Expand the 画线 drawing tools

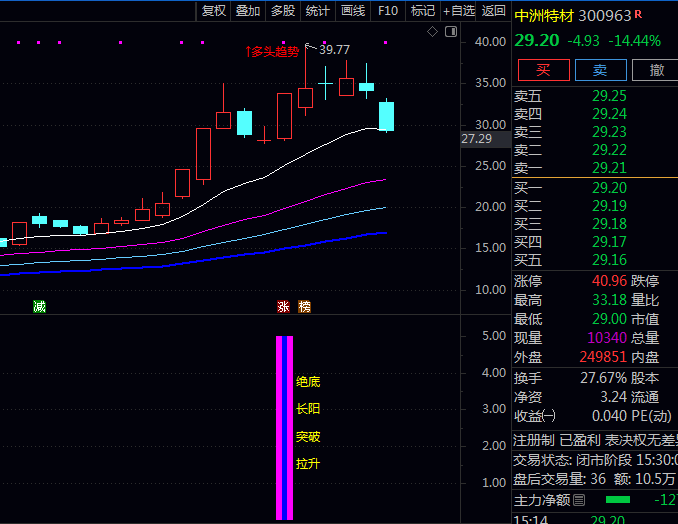353,11
